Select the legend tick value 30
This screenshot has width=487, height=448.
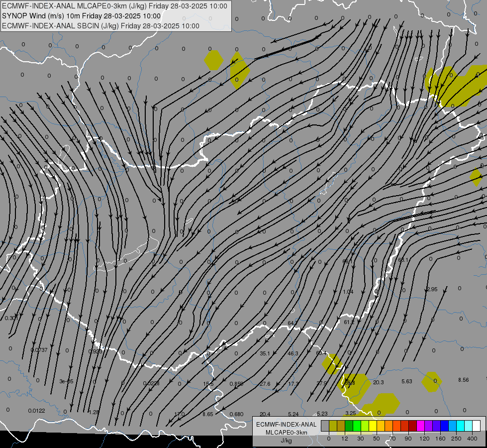(x=361, y=439)
